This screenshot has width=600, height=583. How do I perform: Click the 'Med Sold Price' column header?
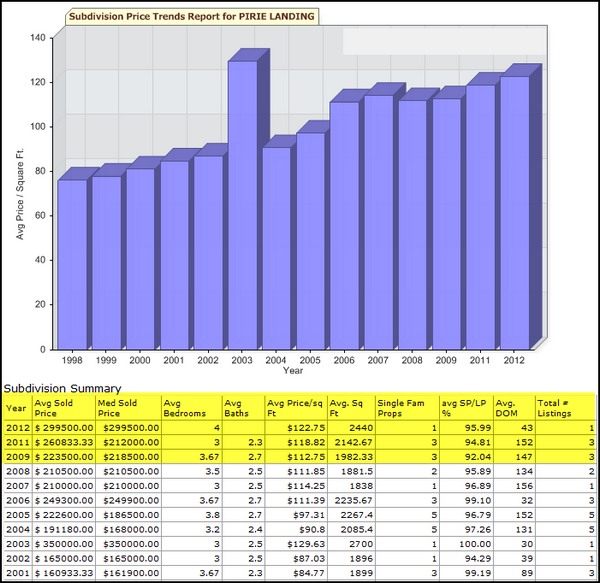point(117,408)
